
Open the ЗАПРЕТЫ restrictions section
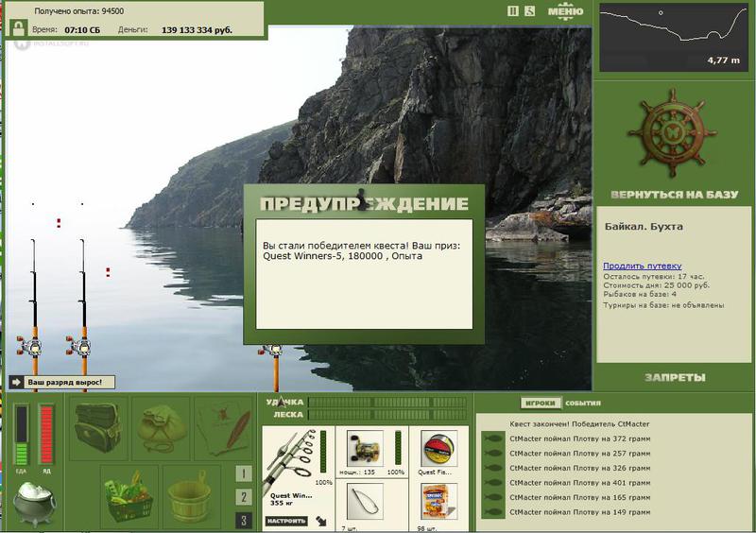point(675,377)
